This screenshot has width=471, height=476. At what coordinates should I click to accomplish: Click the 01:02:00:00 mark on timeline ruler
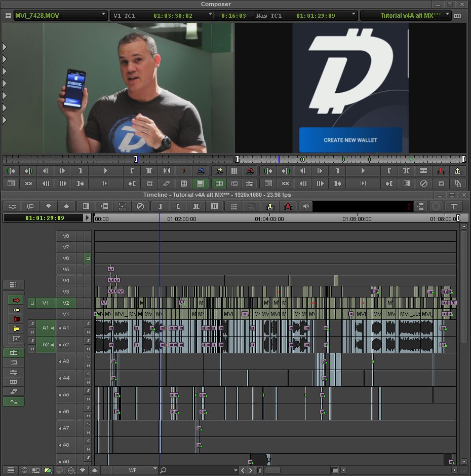[x=182, y=218]
